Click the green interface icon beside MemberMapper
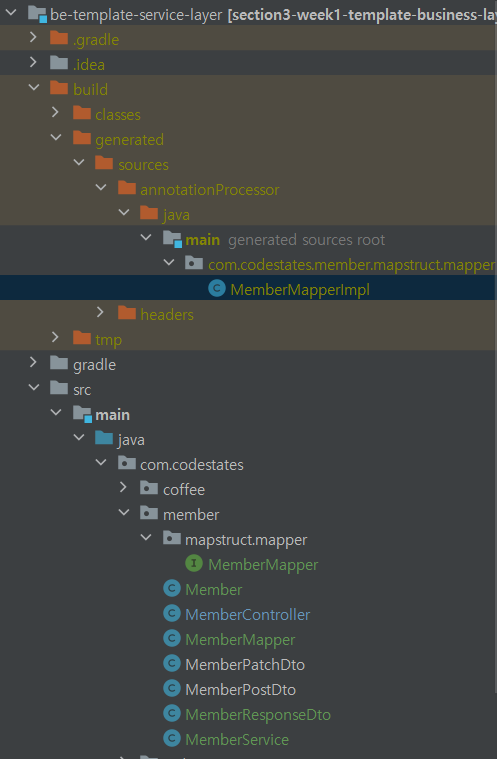The image size is (497, 759). pos(194,563)
